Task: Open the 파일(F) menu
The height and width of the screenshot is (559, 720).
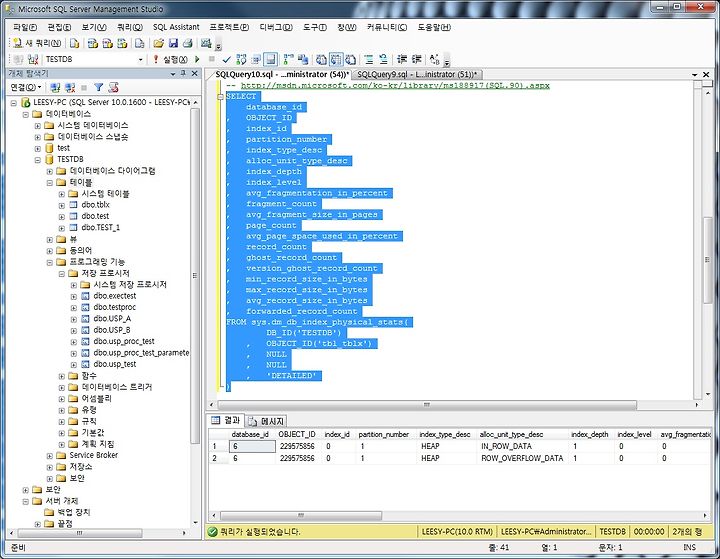Action: (25, 27)
